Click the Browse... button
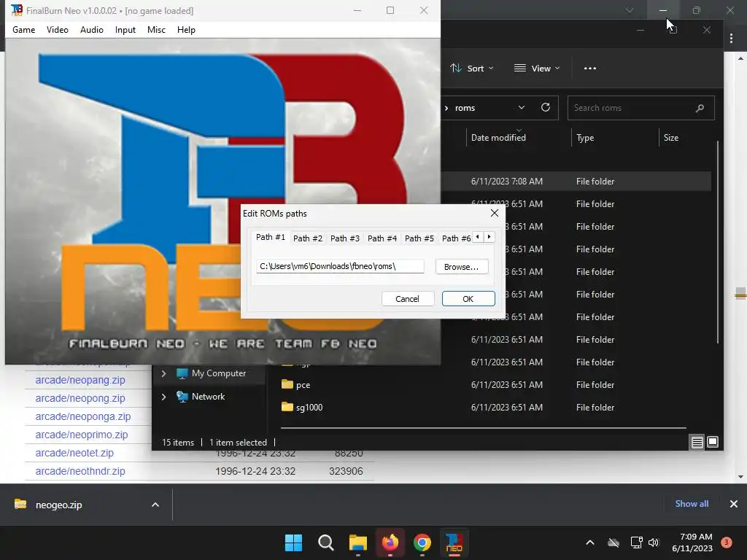Image resolution: width=747 pixels, height=560 pixels. click(x=461, y=267)
